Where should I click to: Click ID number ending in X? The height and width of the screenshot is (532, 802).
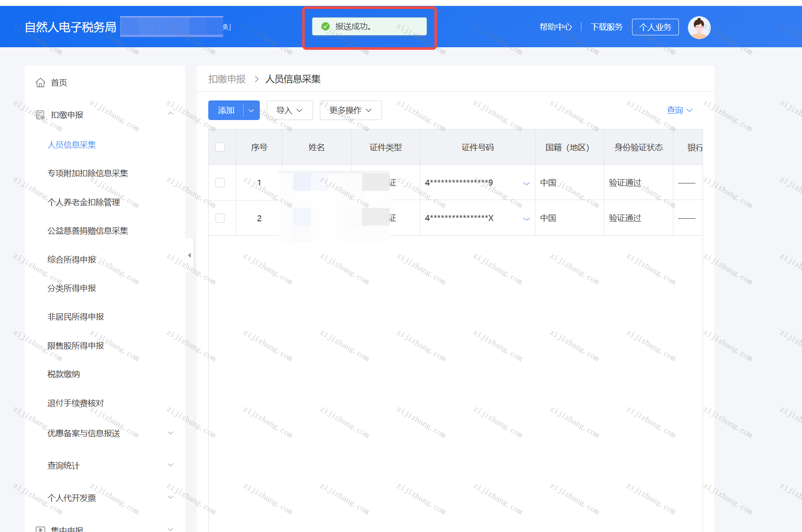tap(459, 218)
